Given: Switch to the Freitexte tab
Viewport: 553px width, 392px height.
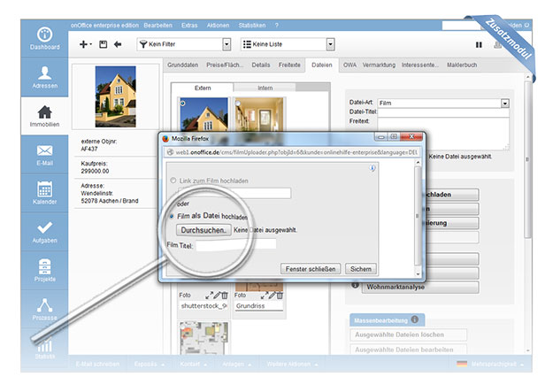Looking at the screenshot, I should 289,65.
